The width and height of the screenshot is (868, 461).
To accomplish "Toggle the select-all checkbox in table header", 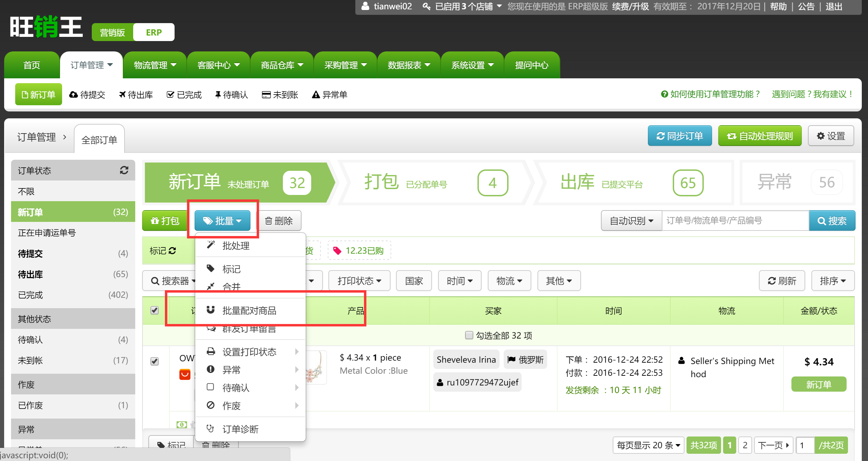I will tap(155, 310).
